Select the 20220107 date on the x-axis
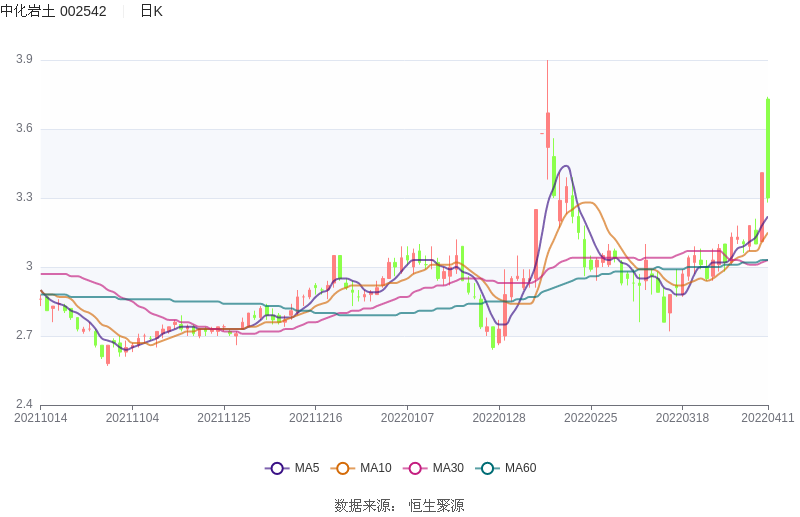The image size is (800, 517). point(407,418)
